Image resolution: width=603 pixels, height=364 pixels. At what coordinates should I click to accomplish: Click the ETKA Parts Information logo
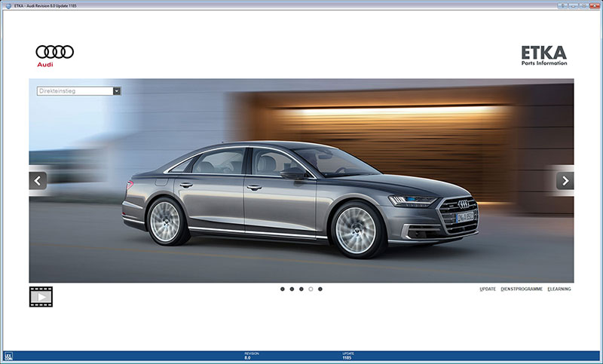coord(544,56)
